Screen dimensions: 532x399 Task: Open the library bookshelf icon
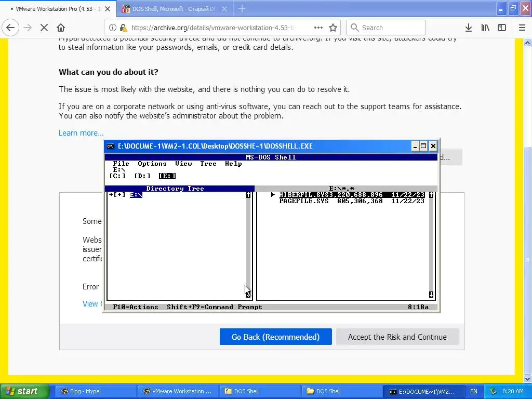click(x=485, y=28)
